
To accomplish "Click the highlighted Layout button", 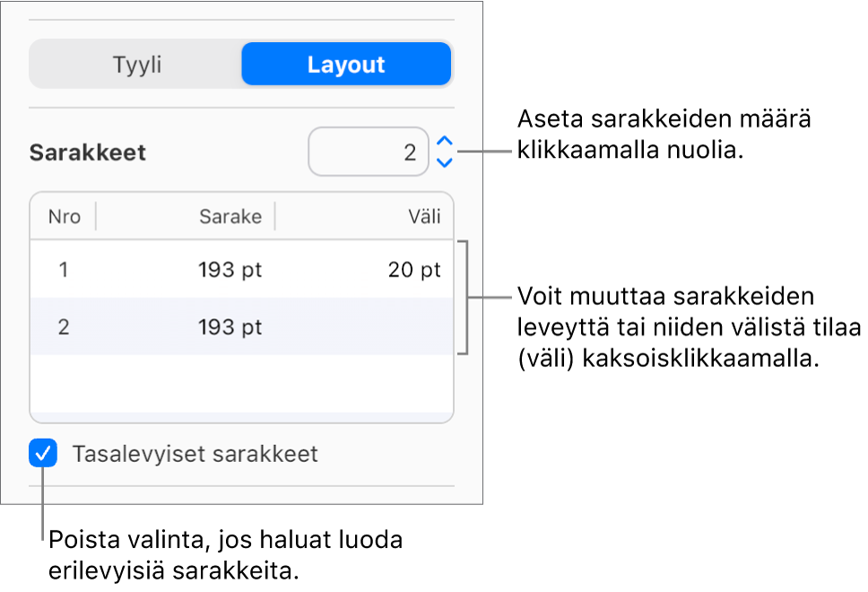I will (346, 64).
